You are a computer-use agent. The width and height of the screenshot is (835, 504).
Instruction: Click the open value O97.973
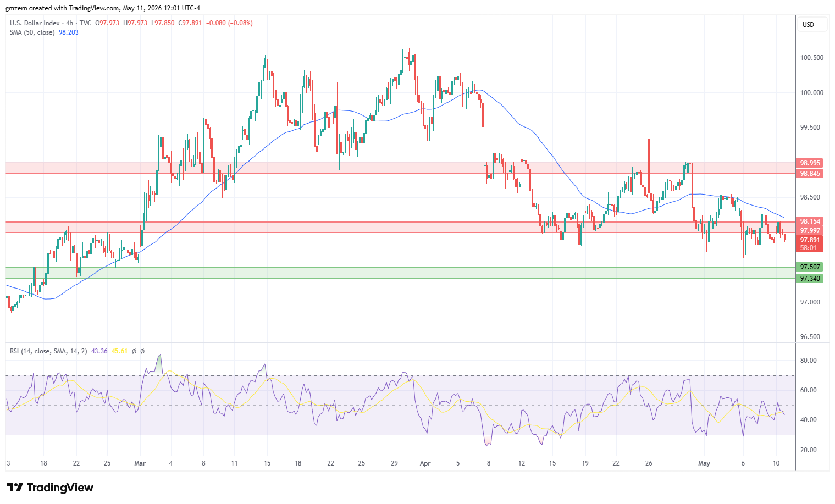coord(108,23)
